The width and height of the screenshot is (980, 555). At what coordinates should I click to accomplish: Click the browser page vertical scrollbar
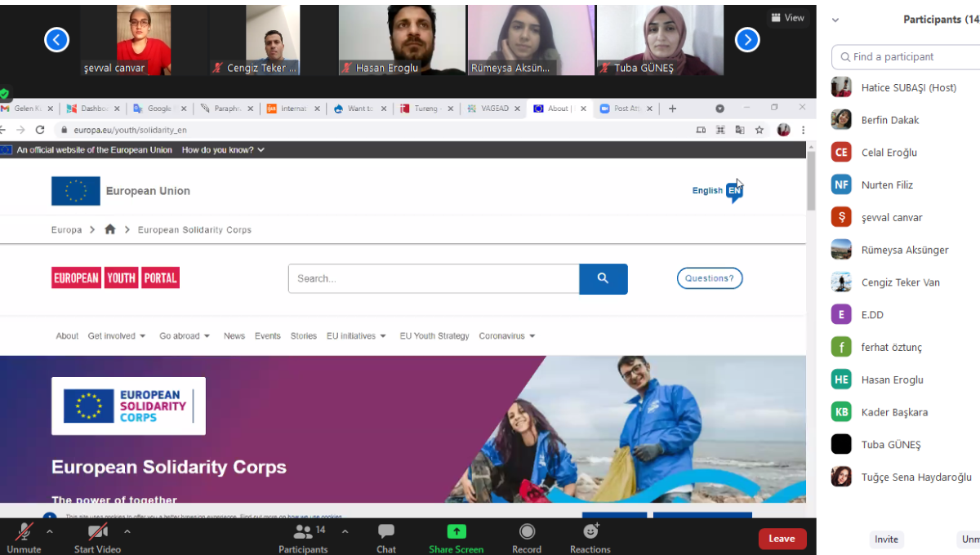click(x=811, y=183)
